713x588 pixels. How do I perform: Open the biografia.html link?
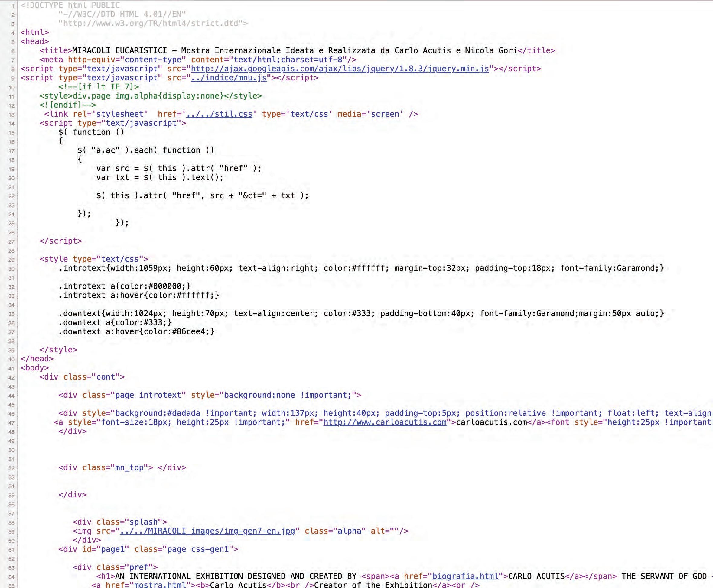tap(465, 576)
